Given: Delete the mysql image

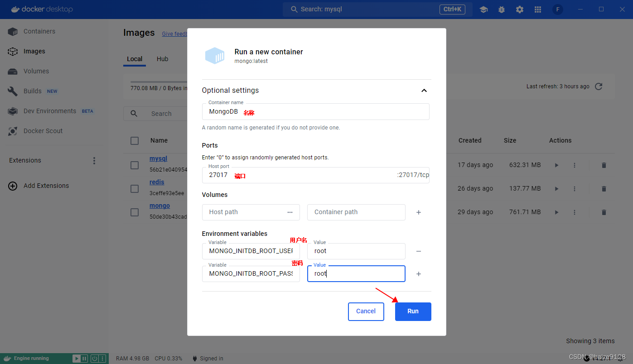Looking at the screenshot, I should [x=604, y=165].
